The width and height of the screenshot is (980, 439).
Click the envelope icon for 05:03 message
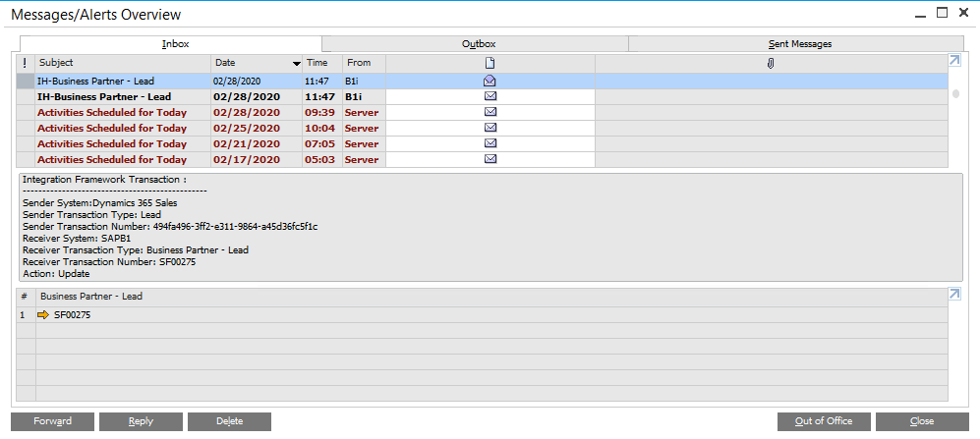(x=490, y=159)
